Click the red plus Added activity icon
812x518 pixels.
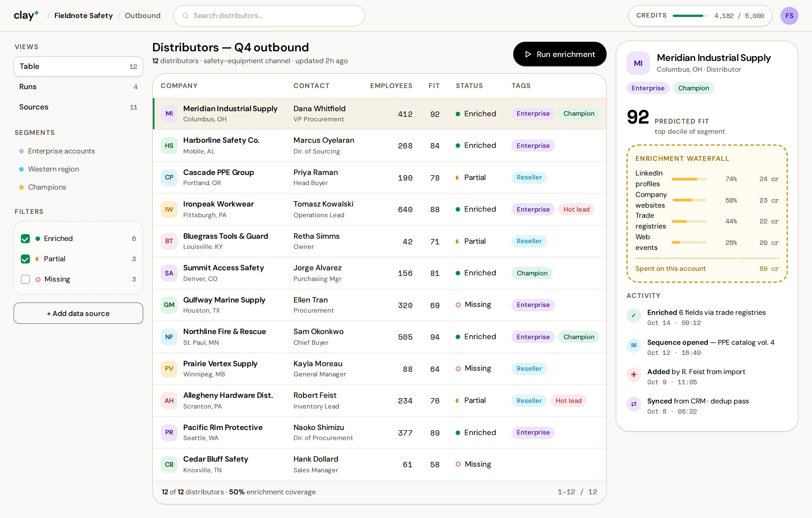[634, 375]
